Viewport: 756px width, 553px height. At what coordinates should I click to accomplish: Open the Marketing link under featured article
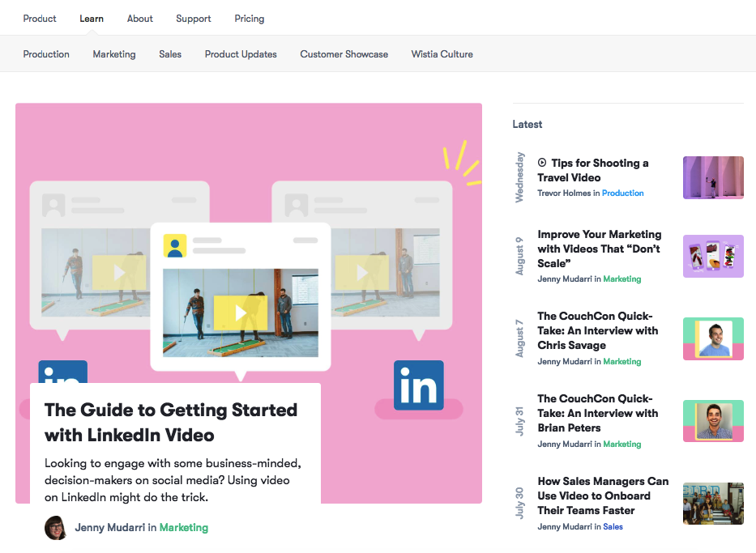(184, 527)
